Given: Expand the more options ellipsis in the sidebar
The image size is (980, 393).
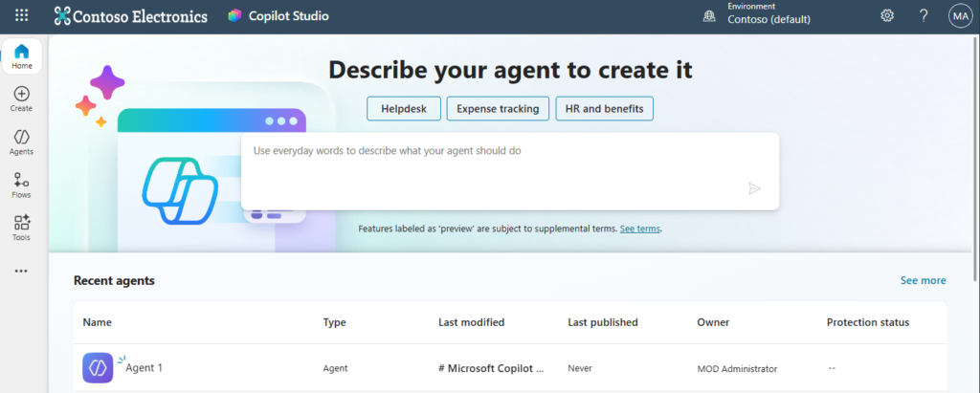Looking at the screenshot, I should pyautogui.click(x=22, y=271).
